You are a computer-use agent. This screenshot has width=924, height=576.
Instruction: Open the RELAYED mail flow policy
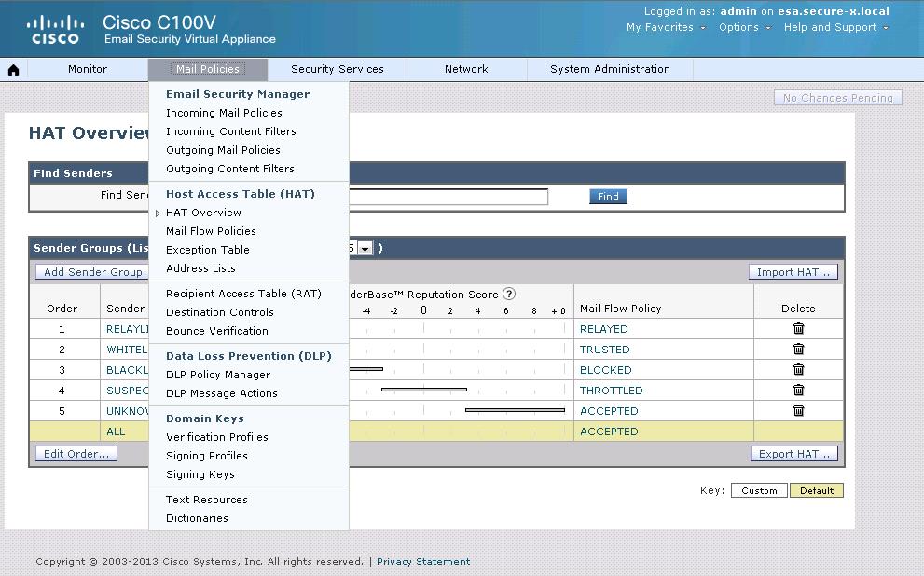click(x=604, y=329)
